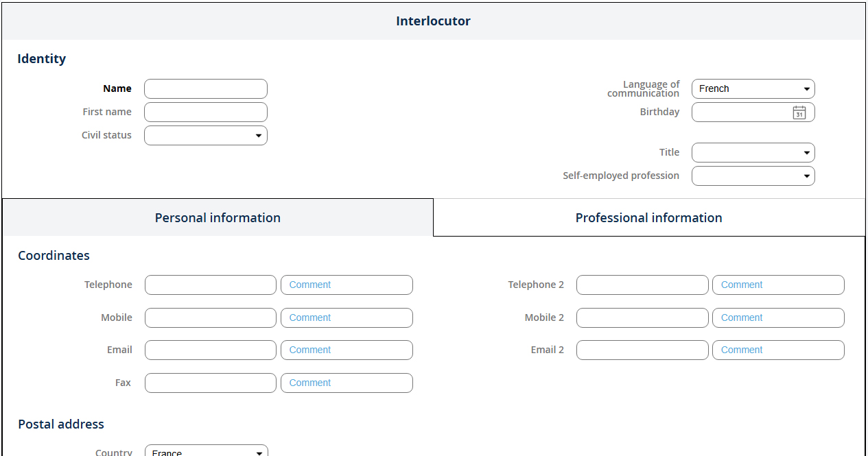Click the Comment field beside Fax

pyautogui.click(x=347, y=383)
